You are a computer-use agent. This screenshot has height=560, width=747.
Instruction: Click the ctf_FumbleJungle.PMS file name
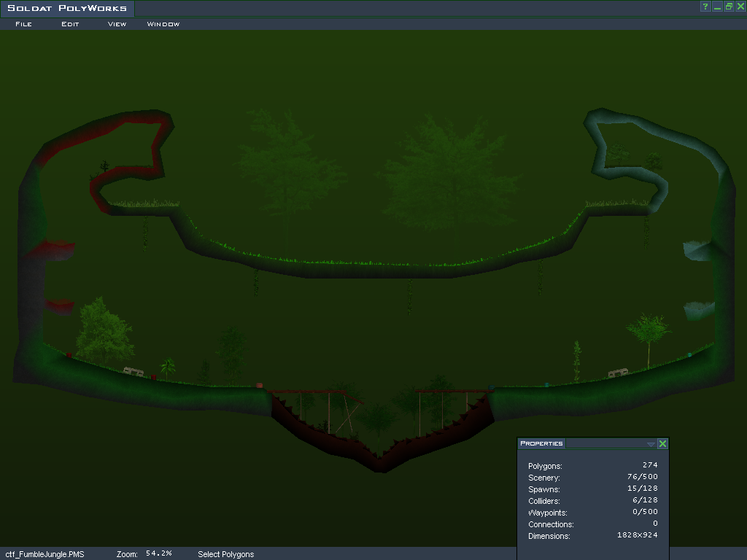point(44,554)
